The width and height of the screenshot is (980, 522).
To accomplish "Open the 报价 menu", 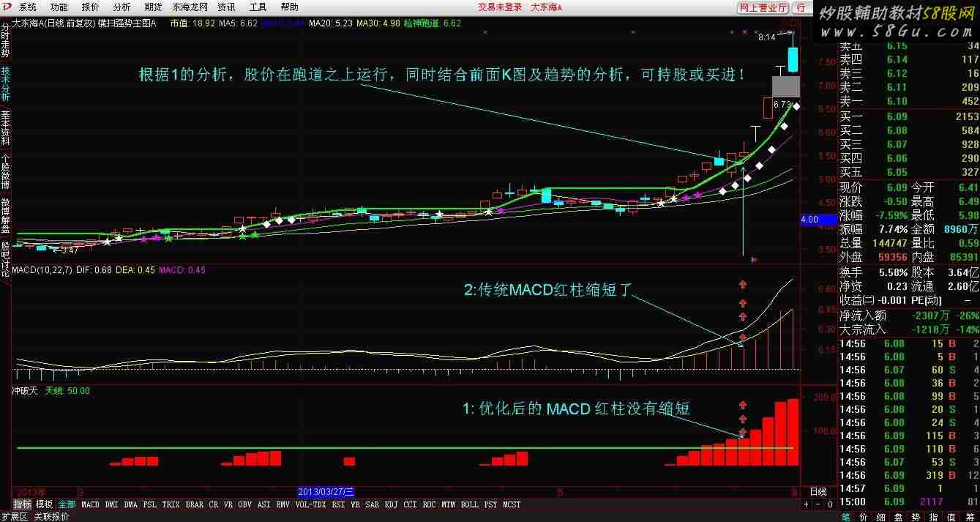I will pyautogui.click(x=90, y=7).
